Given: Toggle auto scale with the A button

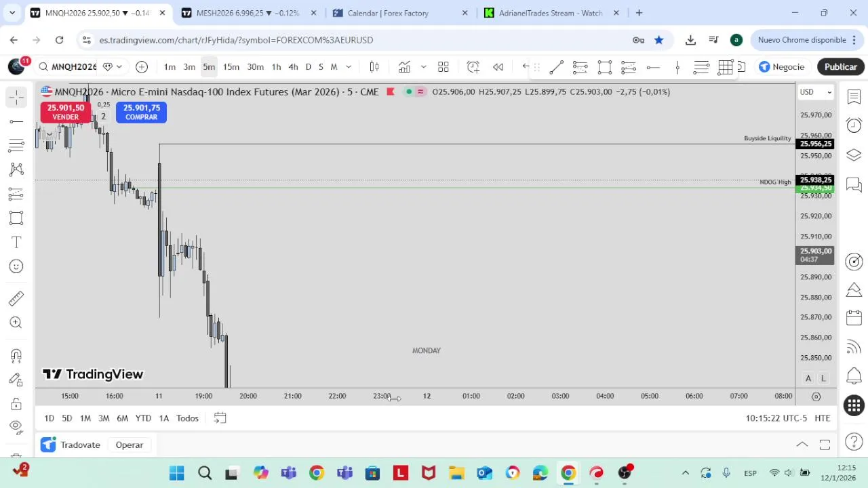Looking at the screenshot, I should 808,378.
